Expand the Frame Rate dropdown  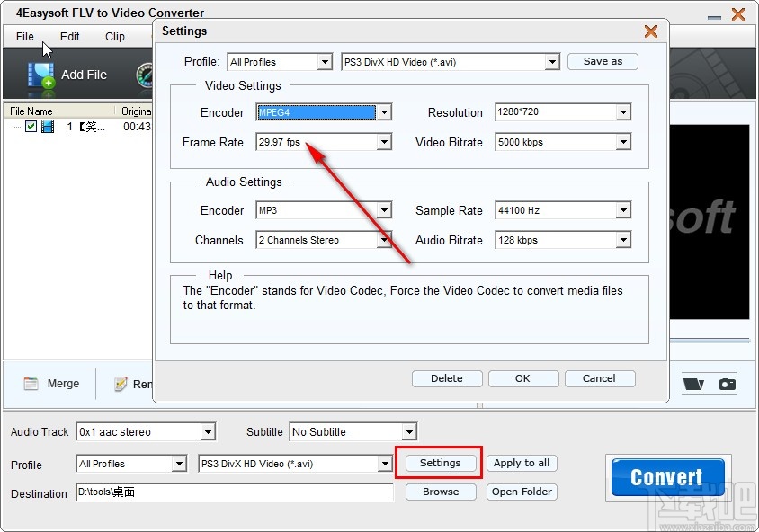(x=384, y=142)
